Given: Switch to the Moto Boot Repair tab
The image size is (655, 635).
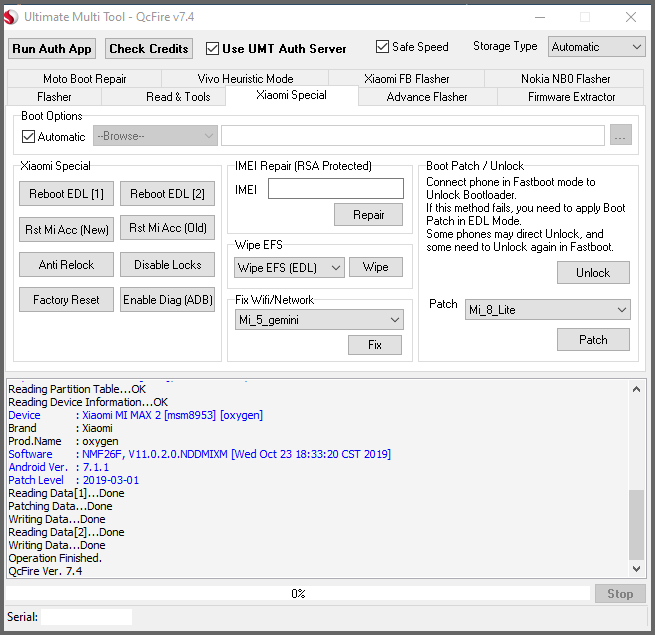Looking at the screenshot, I should pyautogui.click(x=84, y=79).
